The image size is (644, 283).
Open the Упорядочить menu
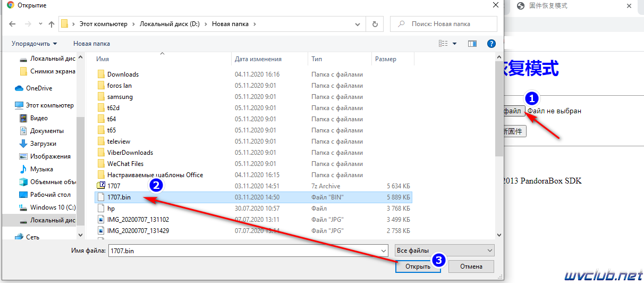pos(35,44)
